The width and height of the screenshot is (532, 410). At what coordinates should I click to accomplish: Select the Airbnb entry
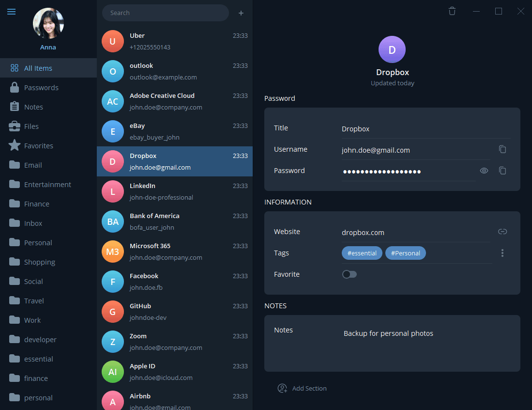(x=175, y=398)
